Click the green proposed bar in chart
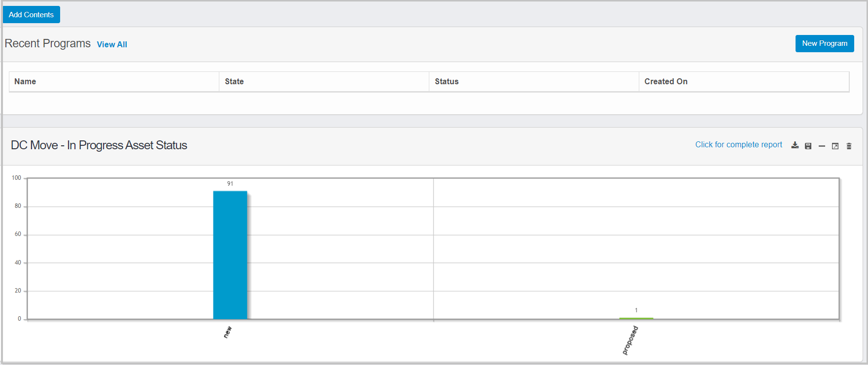Screen dimensions: 868x365 pyautogui.click(x=636, y=318)
